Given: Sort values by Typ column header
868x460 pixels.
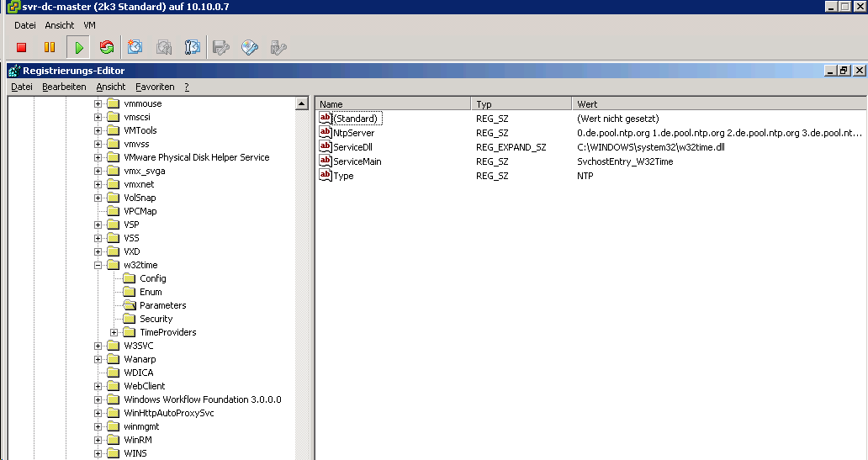Looking at the screenshot, I should [x=521, y=104].
